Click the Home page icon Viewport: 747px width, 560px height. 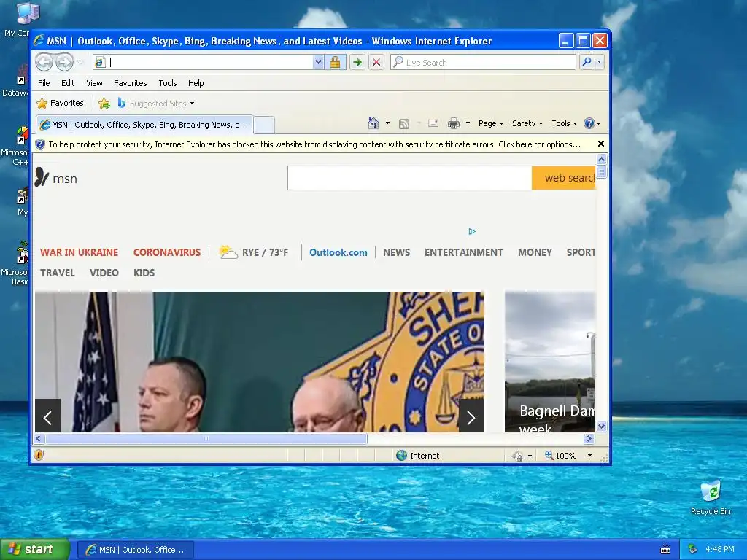click(x=373, y=123)
